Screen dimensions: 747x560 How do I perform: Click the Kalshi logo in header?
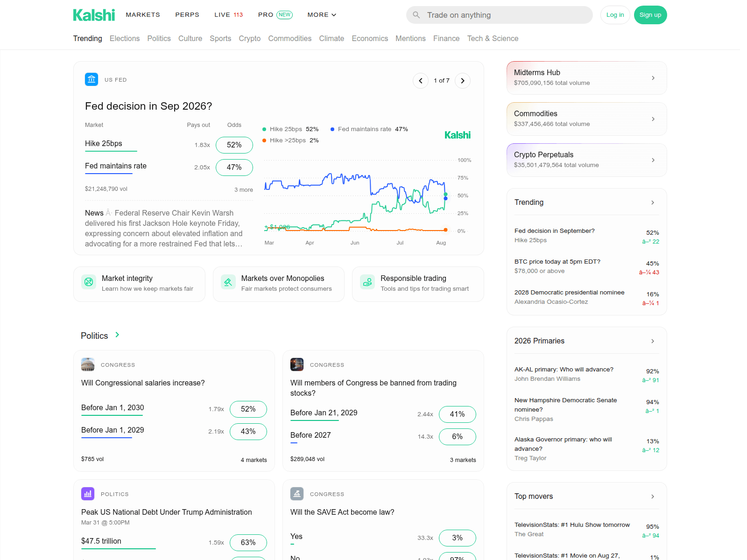pos(94,15)
